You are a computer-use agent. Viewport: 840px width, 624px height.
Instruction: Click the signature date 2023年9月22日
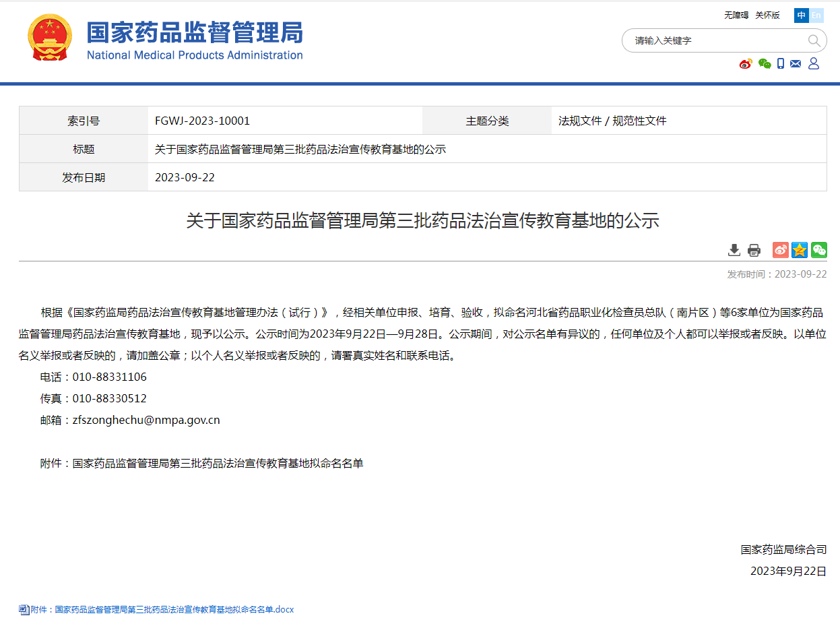(788, 571)
